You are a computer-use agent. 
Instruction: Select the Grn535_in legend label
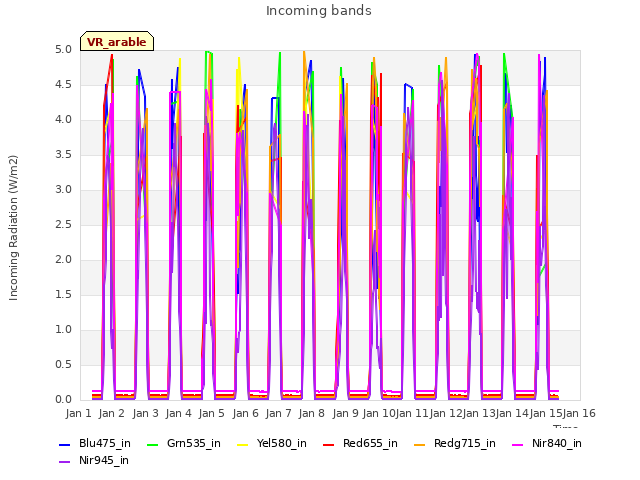(x=194, y=444)
